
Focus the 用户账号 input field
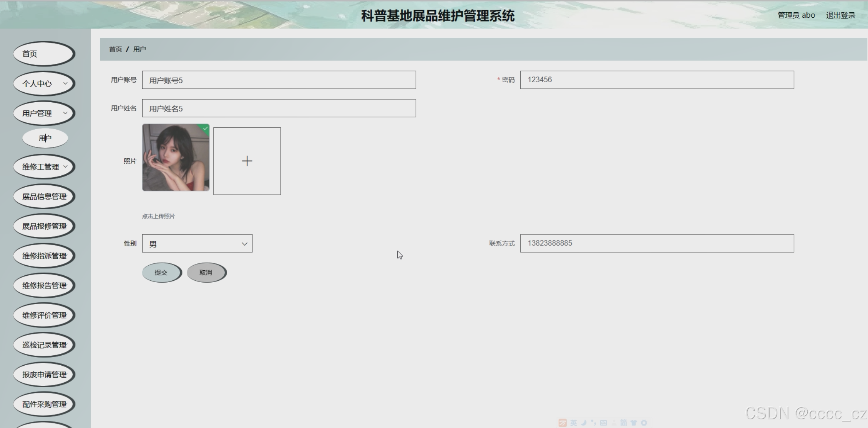tap(279, 80)
